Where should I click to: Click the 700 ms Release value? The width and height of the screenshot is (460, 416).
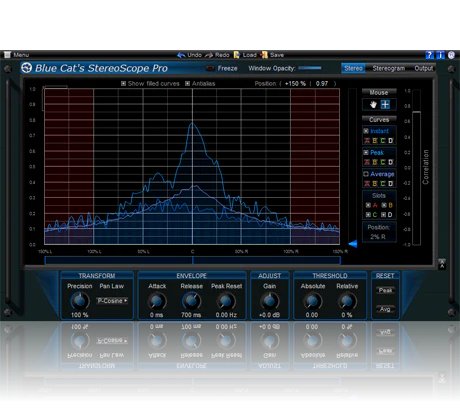pyautogui.click(x=191, y=315)
